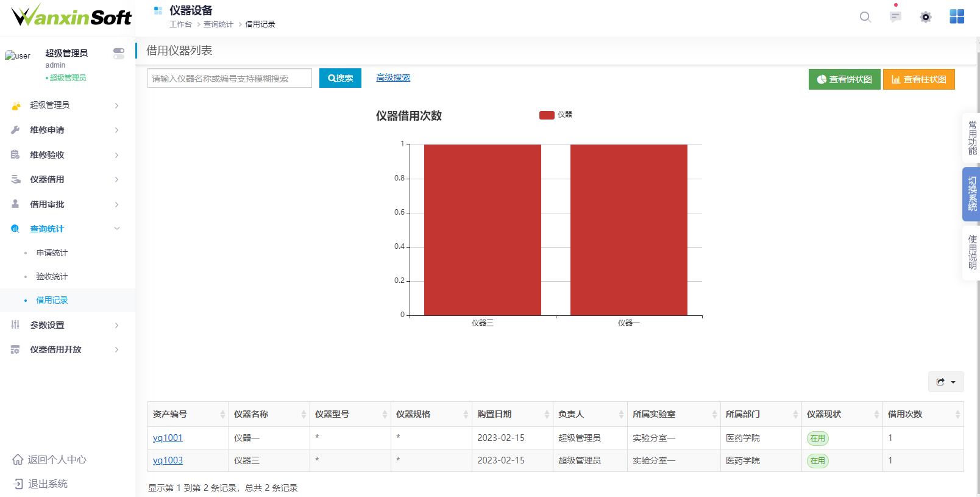
Task: Sort table by 资产编号 column
Action: tap(222, 415)
